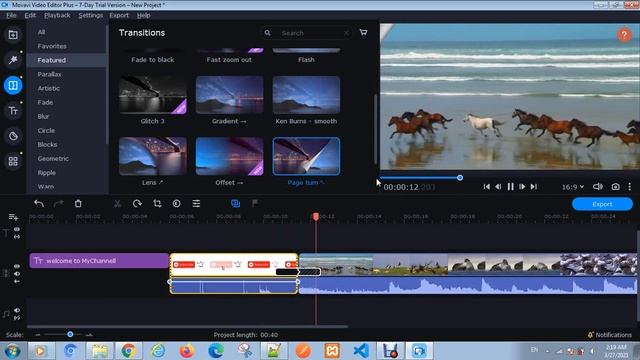Select the Lens transition thumbnail

pyautogui.click(x=153, y=156)
